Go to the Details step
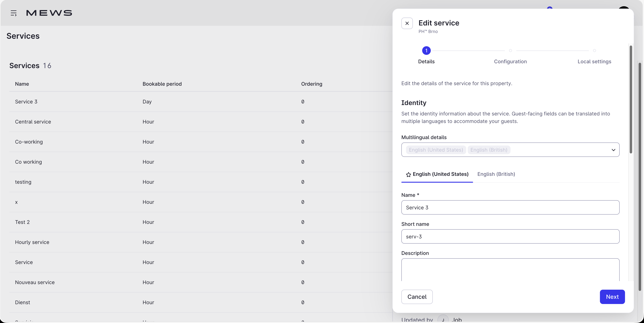This screenshot has width=644, height=323. click(x=426, y=61)
